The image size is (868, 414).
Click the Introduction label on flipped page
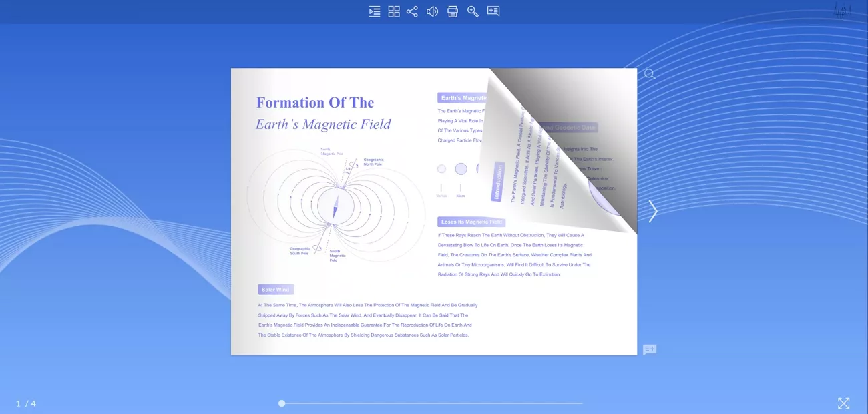498,181
